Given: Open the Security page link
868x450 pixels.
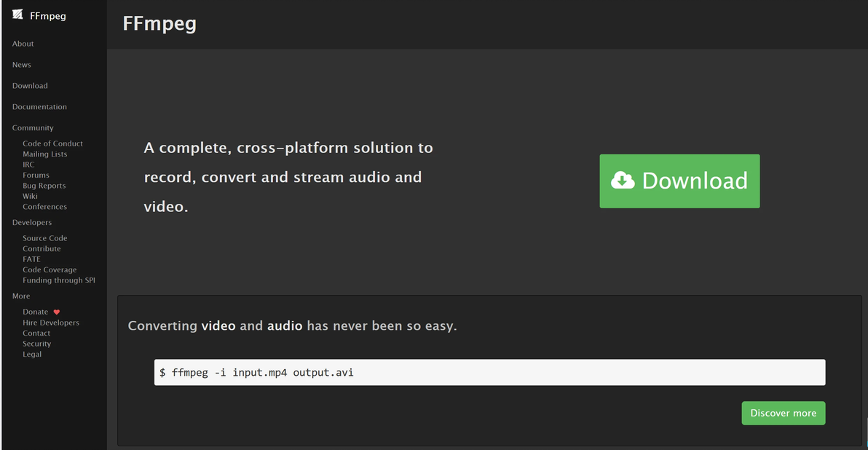Looking at the screenshot, I should point(36,344).
